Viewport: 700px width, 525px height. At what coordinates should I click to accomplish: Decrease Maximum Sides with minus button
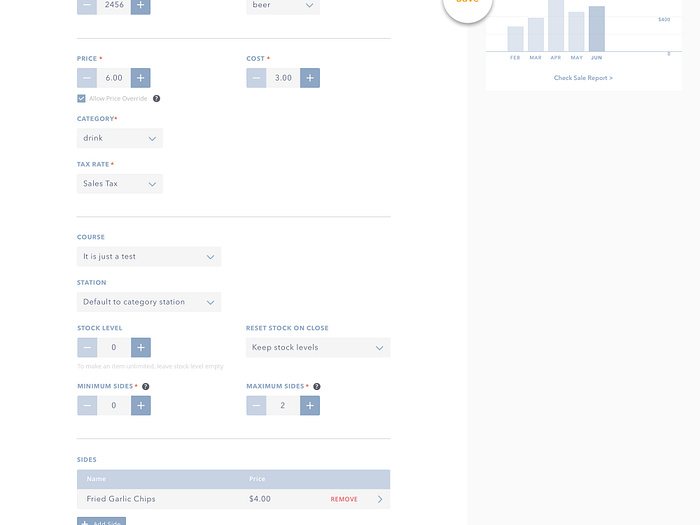256,405
